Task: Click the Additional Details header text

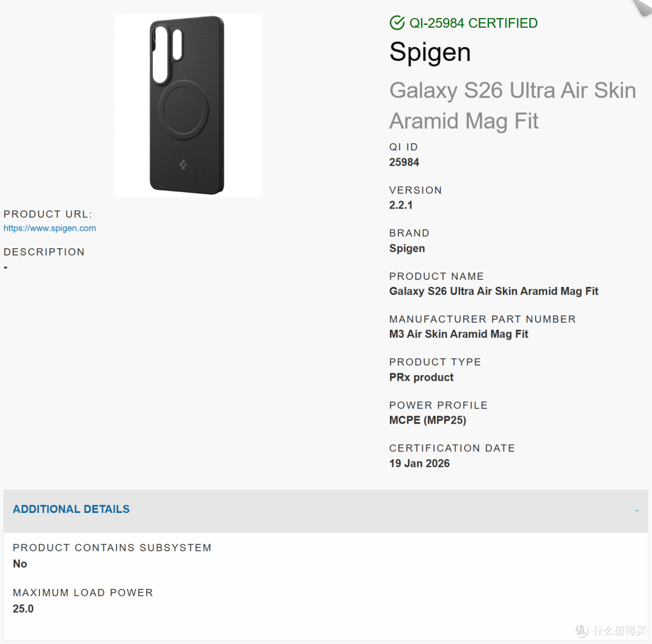Action: 71,509
